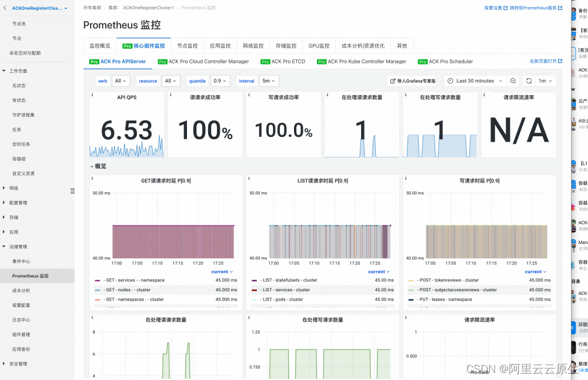The height and width of the screenshot is (380, 588).
Task: Open 日志中心 in the sidebar
Action: pyautogui.click(x=21, y=320)
